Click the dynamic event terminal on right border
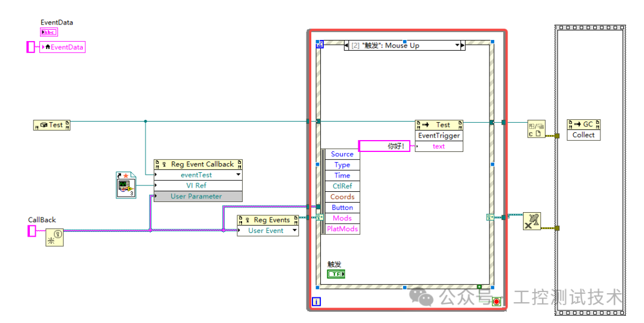The image size is (644, 323). (490, 217)
